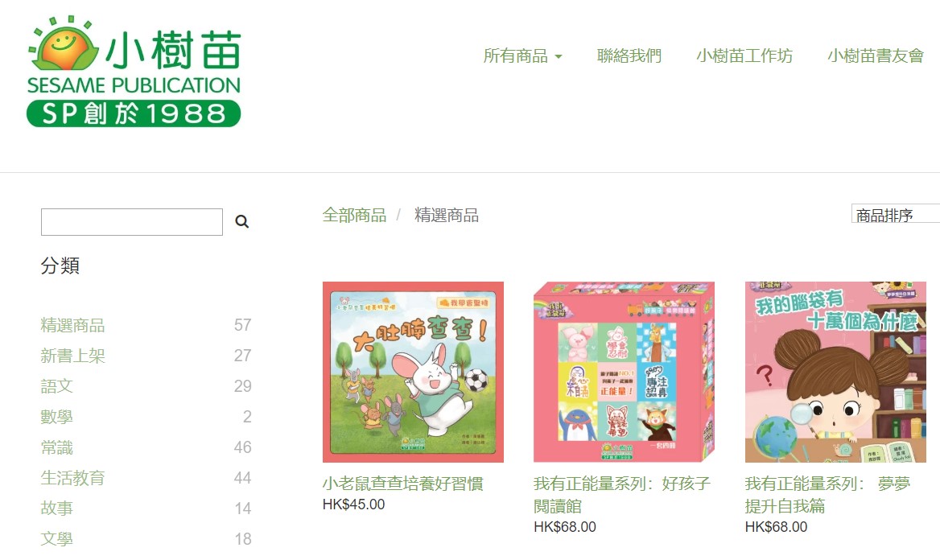The height and width of the screenshot is (560, 940).
Task: Focus the product search input field
Action: [x=132, y=222]
